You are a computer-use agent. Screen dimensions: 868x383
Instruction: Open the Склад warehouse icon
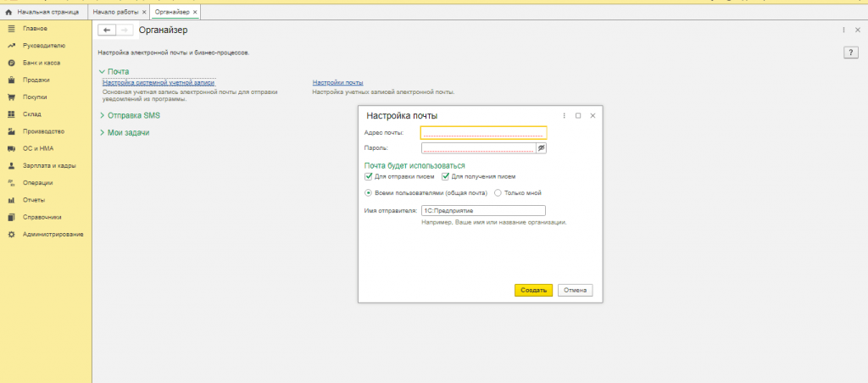(x=11, y=114)
